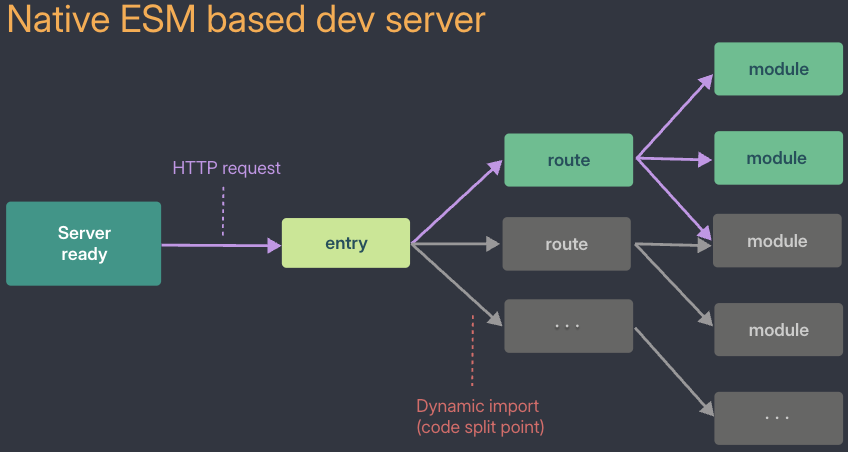Select the upper gray 'module' box
The image size is (848, 452).
[778, 241]
